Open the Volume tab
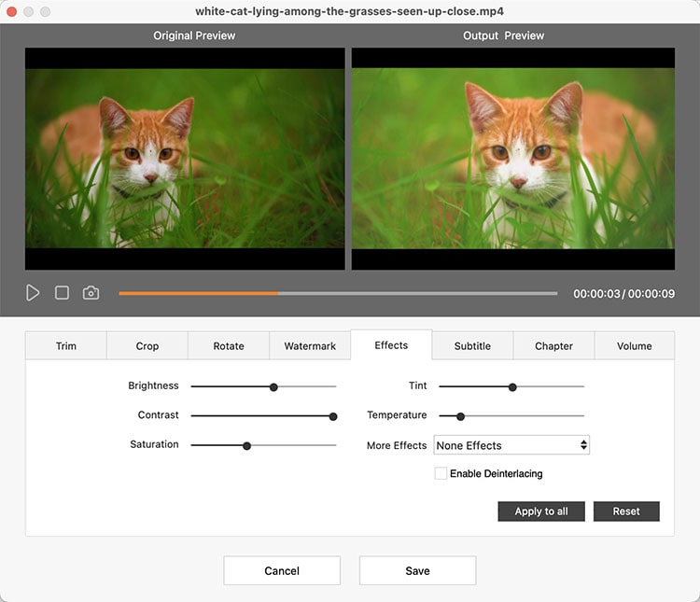This screenshot has width=700, height=602. [635, 345]
